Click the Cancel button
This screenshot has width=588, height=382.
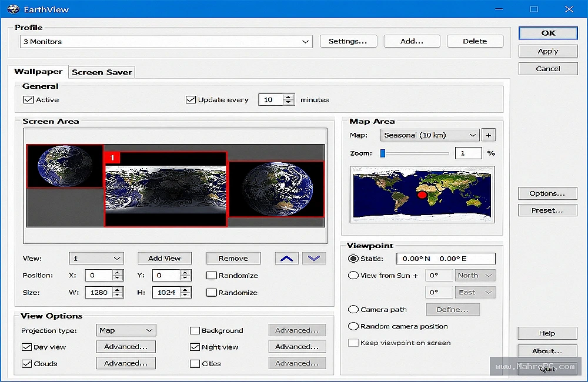(548, 69)
